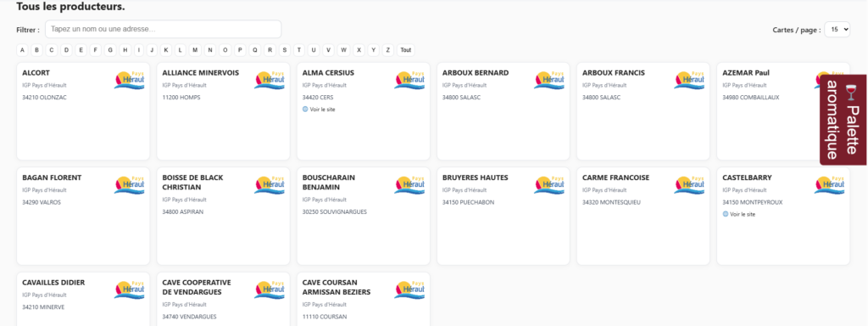The image size is (868, 326).
Task: Click the Hérault logo on CARME FRANCOISE card
Action: coord(689,184)
